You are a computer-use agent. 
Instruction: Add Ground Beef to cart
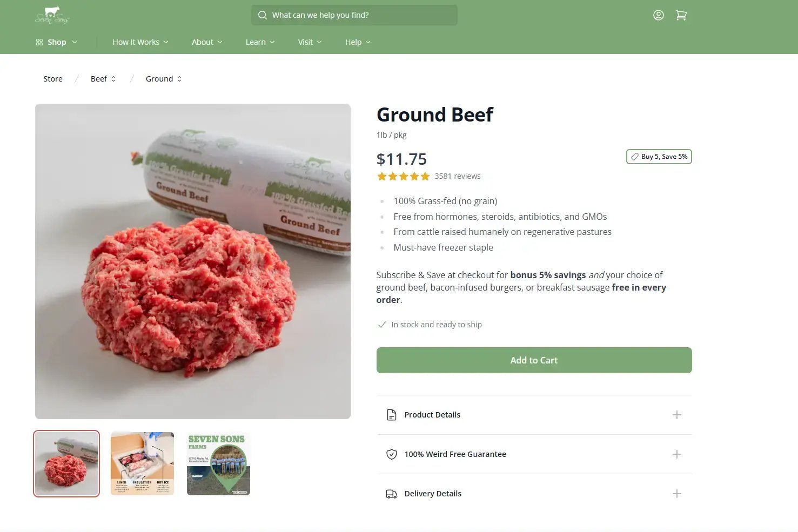point(534,360)
